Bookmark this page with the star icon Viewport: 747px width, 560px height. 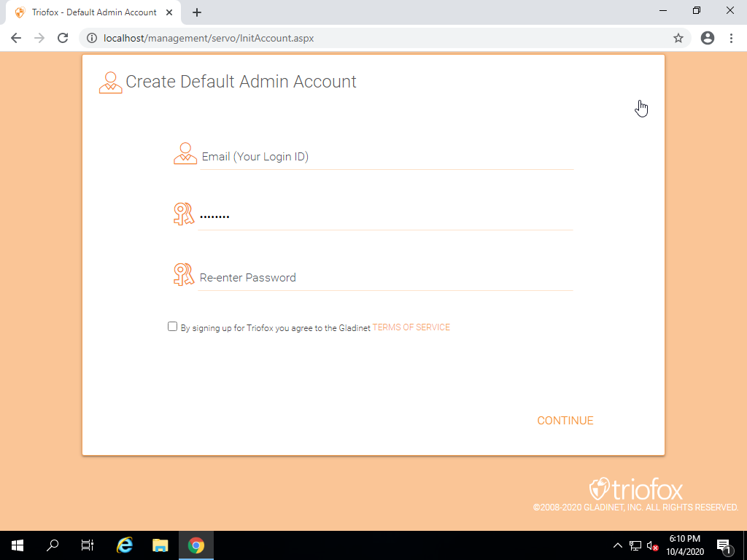[x=678, y=38]
